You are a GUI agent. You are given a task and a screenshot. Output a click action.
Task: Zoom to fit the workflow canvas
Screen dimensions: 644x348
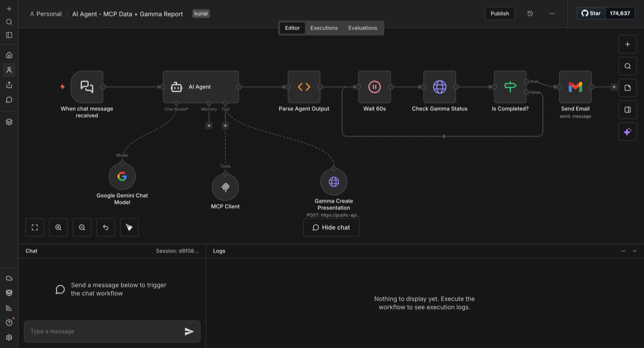(x=35, y=227)
